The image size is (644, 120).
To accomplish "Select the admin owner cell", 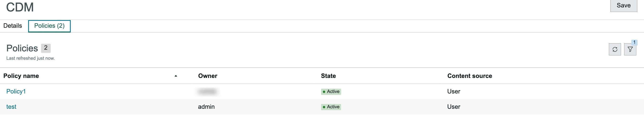I will (206, 107).
